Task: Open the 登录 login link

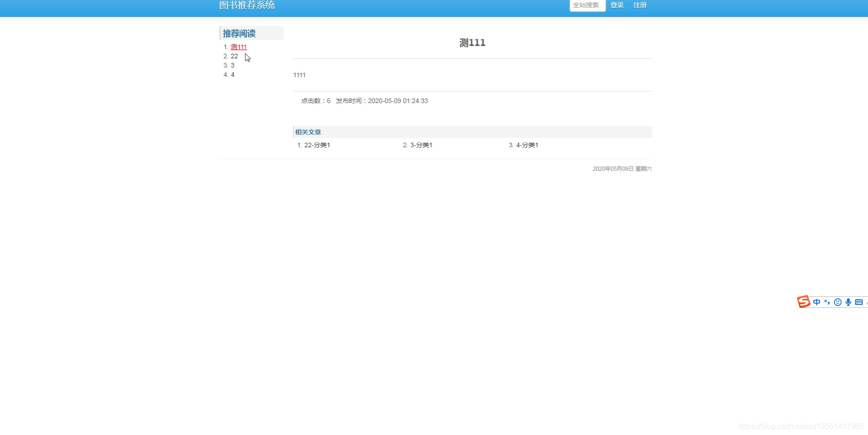Action: [617, 5]
